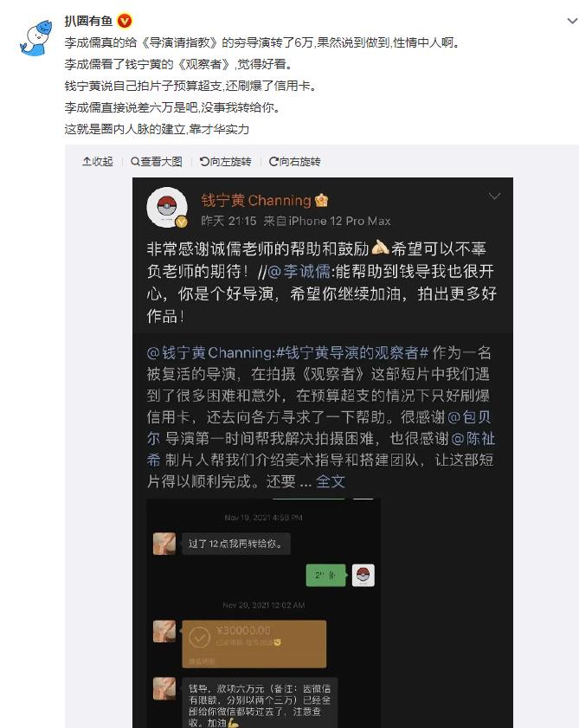Click the sender avatar beside 过了12点 message
This screenshot has width=579, height=728.
click(164, 544)
